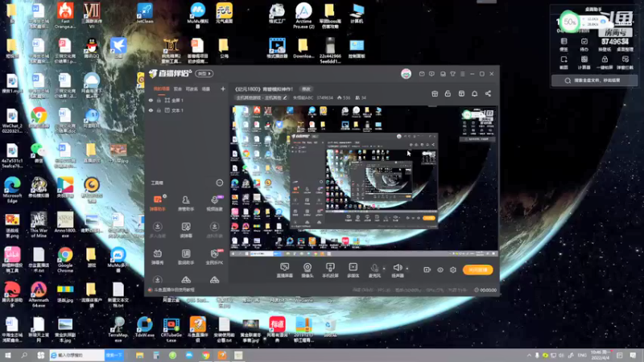Open streaming settings gear icon
Screen dimensions: 644x362
click(x=453, y=269)
